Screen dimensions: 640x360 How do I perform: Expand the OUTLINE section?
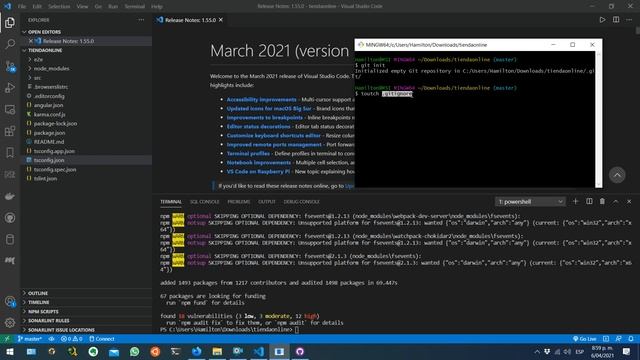(38, 293)
